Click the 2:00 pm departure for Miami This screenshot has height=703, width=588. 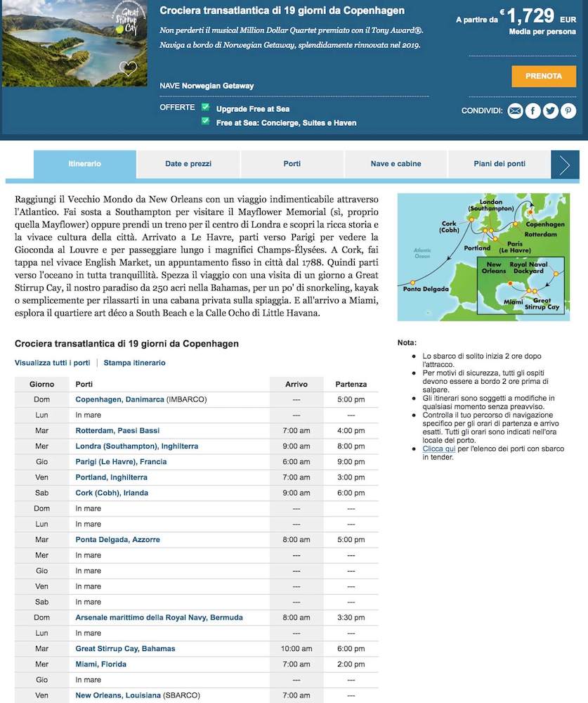click(x=351, y=664)
